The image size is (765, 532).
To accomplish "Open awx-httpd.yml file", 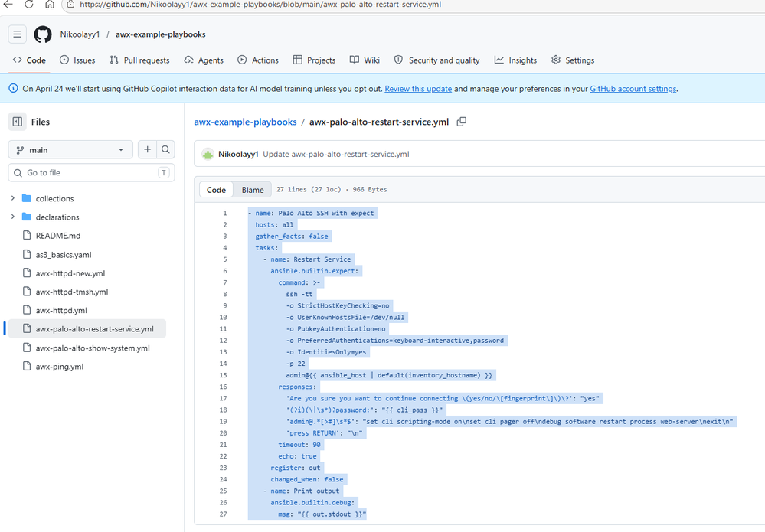I will tap(61, 310).
